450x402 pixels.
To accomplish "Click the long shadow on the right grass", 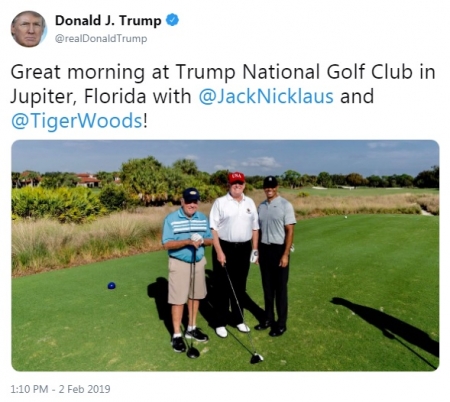I will coord(385,328).
